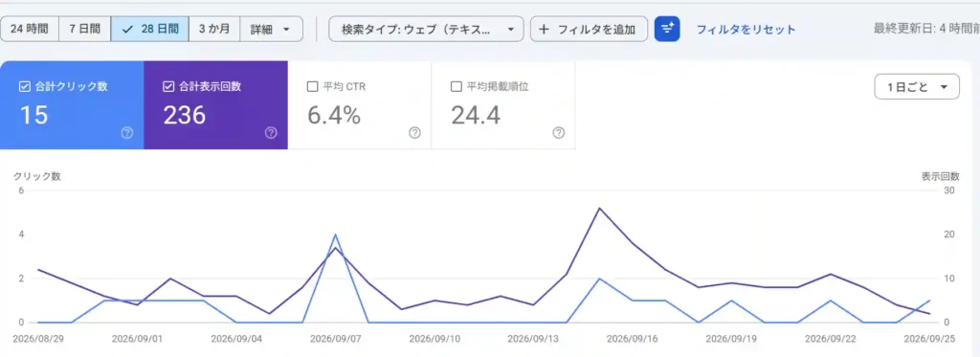Viewport: 980px width, 357px height.
Task: Click the 2026/09/25 date label
Action: point(930,338)
